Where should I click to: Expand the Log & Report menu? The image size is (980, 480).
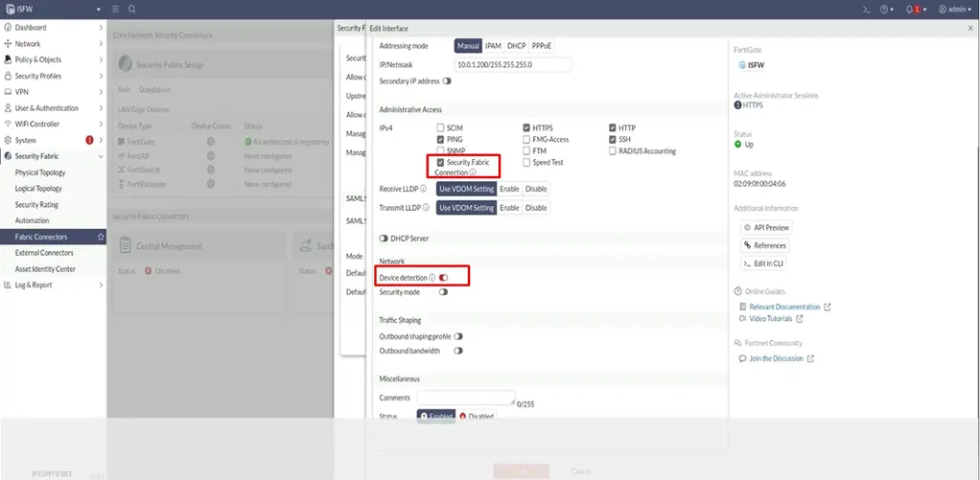[x=53, y=286]
